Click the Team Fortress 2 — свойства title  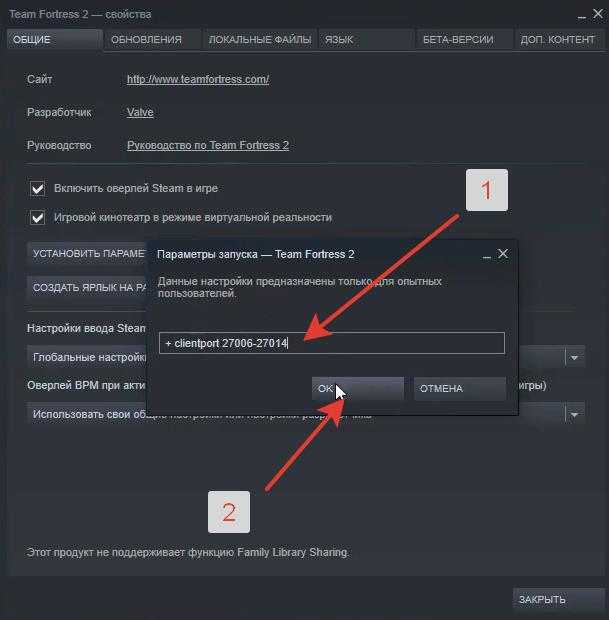(80, 14)
